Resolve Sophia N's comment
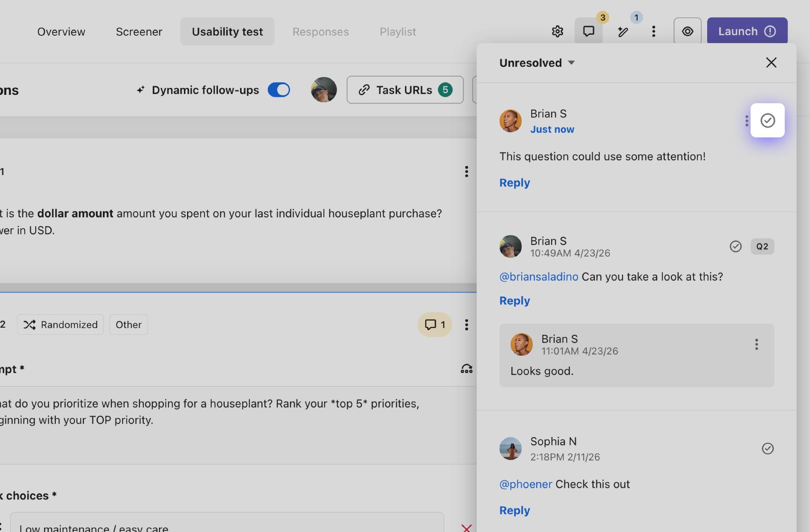 767,448
